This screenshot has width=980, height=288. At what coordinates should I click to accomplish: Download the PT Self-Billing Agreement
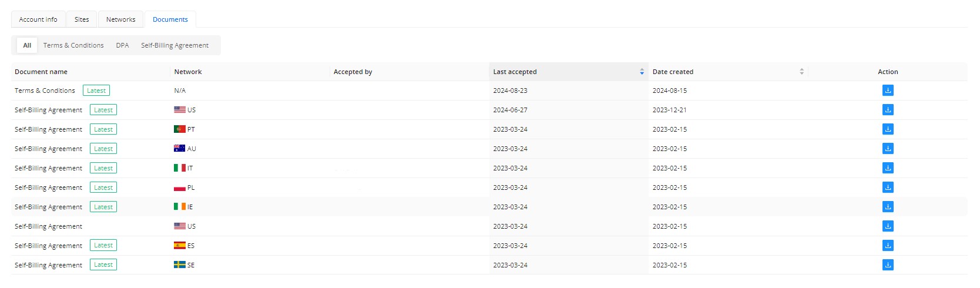click(887, 129)
